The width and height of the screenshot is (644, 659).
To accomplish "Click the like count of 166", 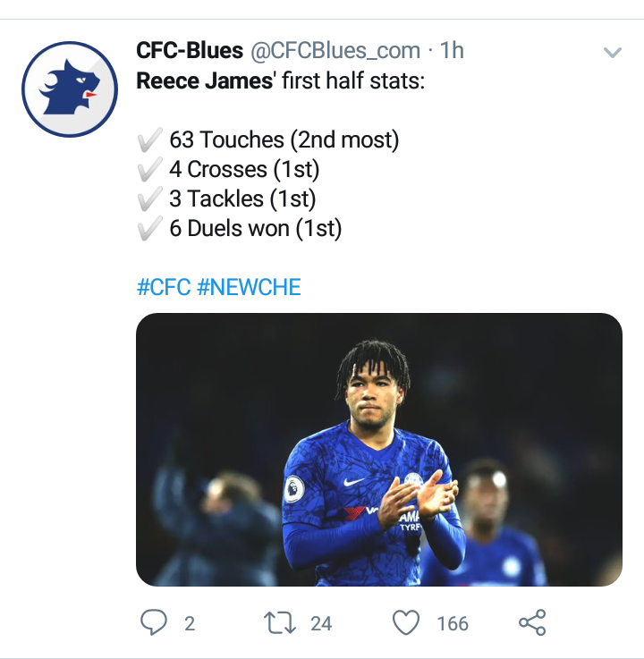I will [452, 623].
